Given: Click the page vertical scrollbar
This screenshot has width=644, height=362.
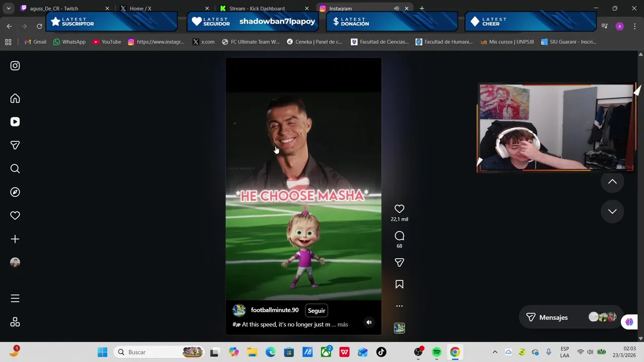Looking at the screenshot, I should 640,196.
